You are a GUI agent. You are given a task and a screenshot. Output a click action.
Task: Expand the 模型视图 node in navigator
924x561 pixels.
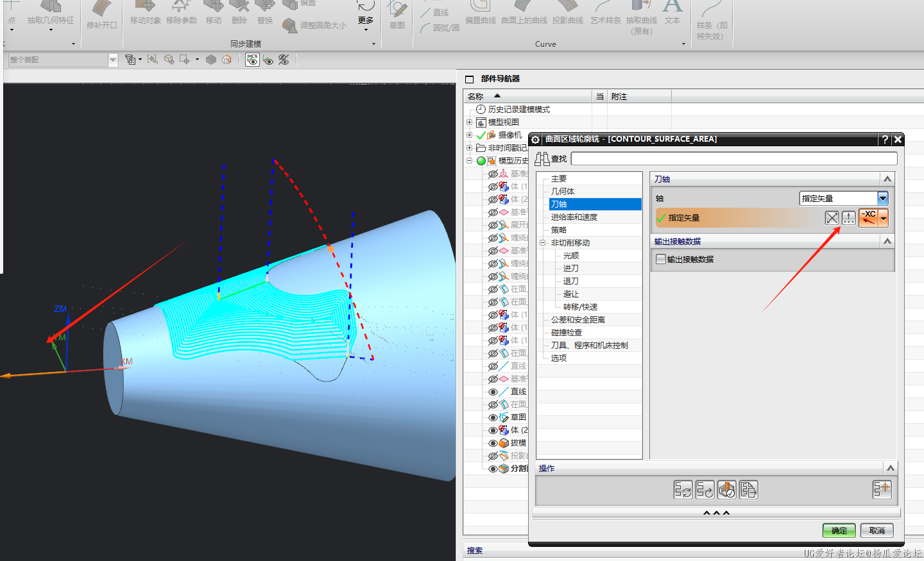(469, 122)
